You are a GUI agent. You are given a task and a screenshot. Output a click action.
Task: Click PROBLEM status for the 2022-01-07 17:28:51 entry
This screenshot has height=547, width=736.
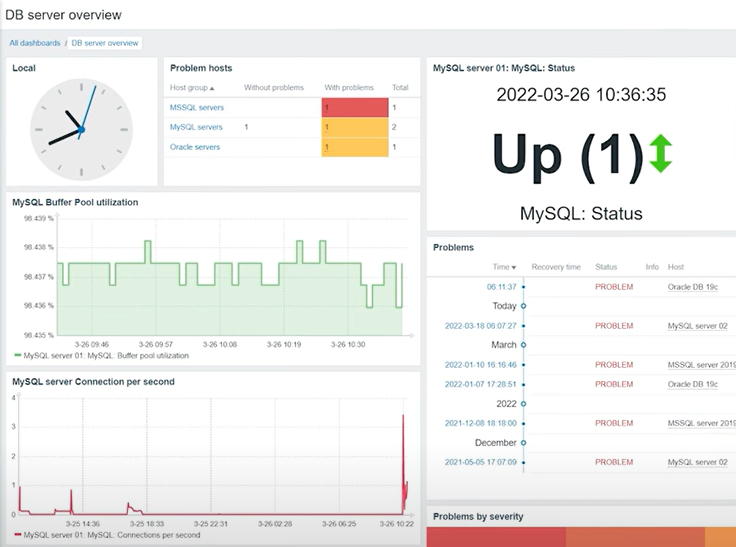(613, 384)
